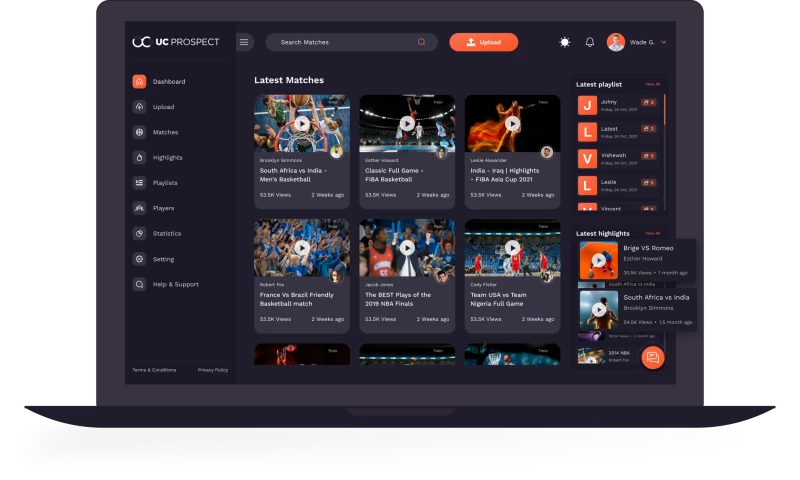Click Brooklyn Simmons avatar on South Africa card
This screenshot has height=480, width=800.
click(x=336, y=152)
